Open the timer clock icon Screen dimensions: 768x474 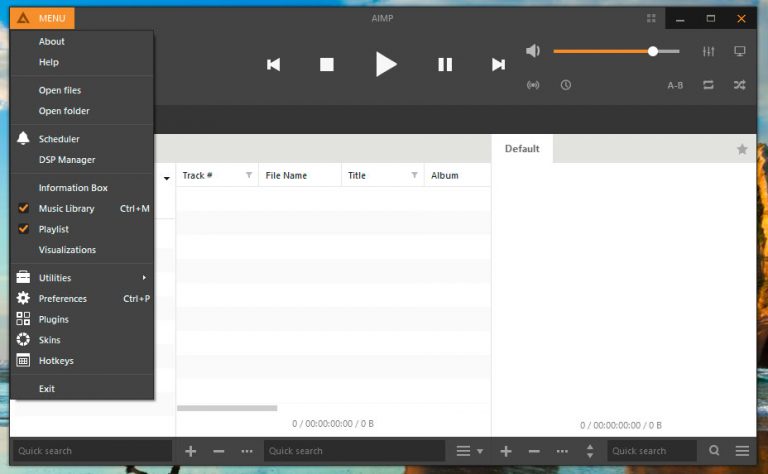[x=566, y=85]
